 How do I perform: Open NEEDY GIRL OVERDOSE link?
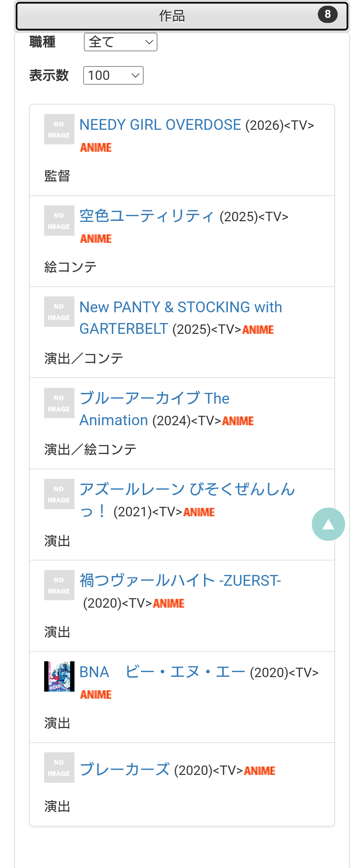[160, 125]
